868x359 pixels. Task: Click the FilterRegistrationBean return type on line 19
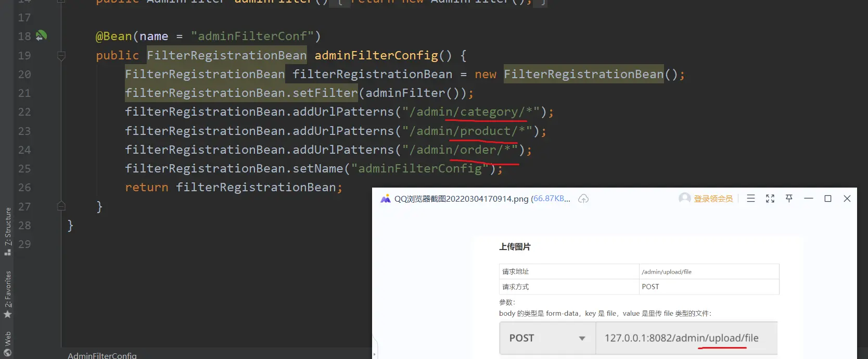coord(227,55)
